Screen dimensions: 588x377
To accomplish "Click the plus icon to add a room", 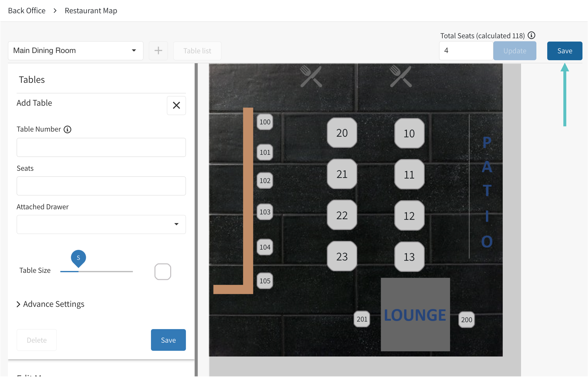I will coord(158,51).
